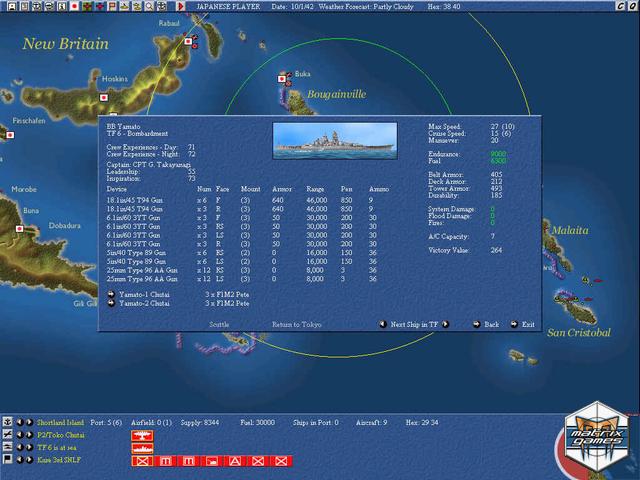Click the red ship task force counter
Screen dimensions: 640x480
click(x=142, y=447)
